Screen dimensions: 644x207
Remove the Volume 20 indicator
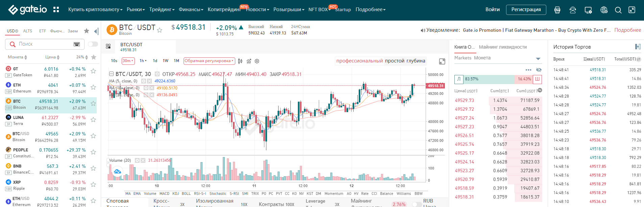(x=143, y=160)
